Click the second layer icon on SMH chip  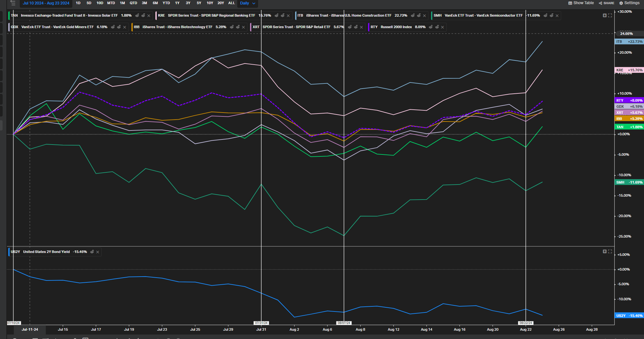pyautogui.click(x=551, y=15)
